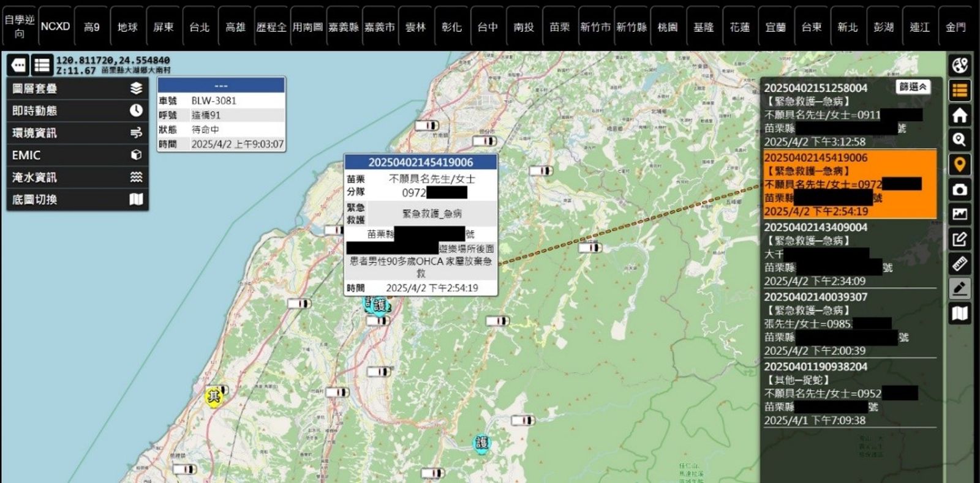
Task: Open the image chart icon
Action: point(960,214)
